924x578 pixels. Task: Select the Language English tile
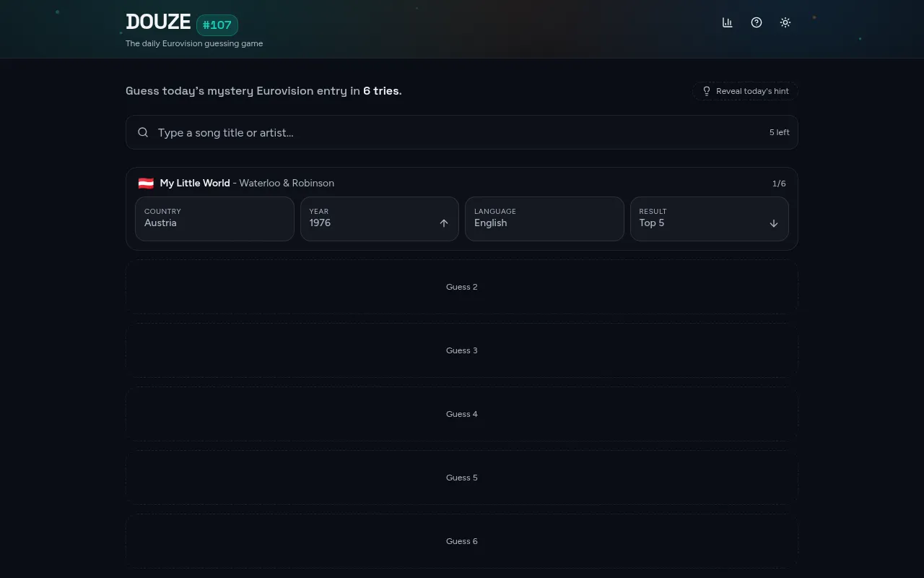coord(544,219)
